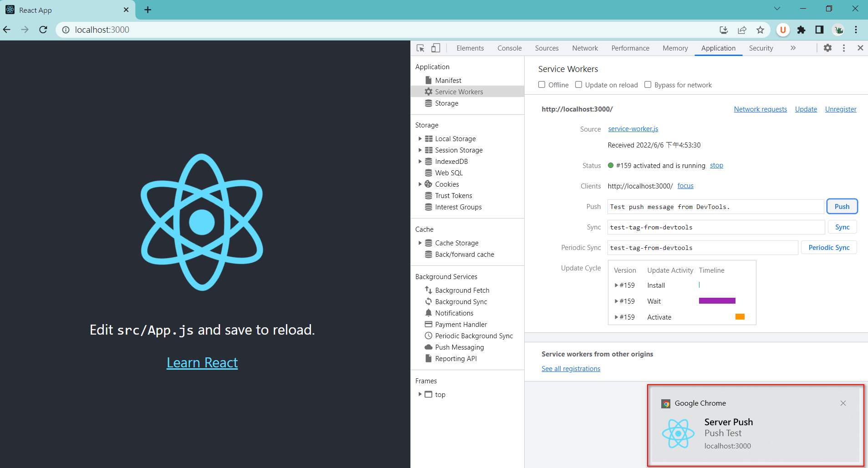Enable the Offline checkbox

coord(542,85)
